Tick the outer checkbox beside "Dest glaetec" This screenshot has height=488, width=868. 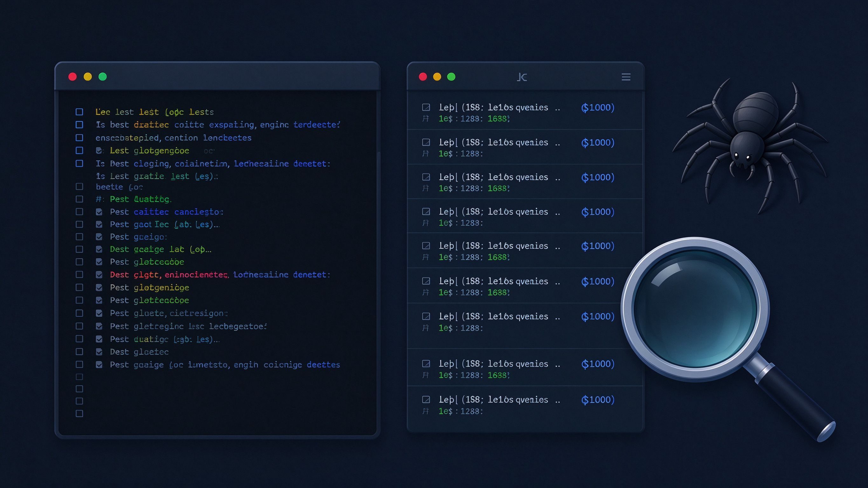pos(79,352)
